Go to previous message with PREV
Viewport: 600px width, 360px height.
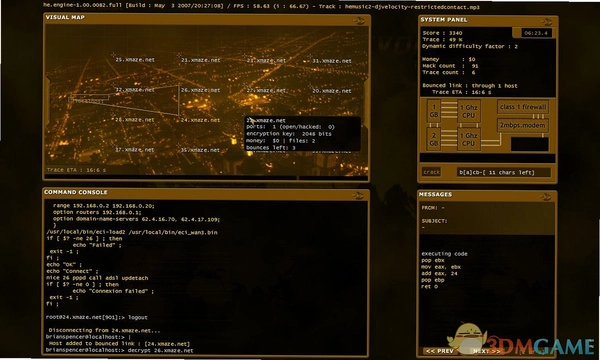coord(440,351)
